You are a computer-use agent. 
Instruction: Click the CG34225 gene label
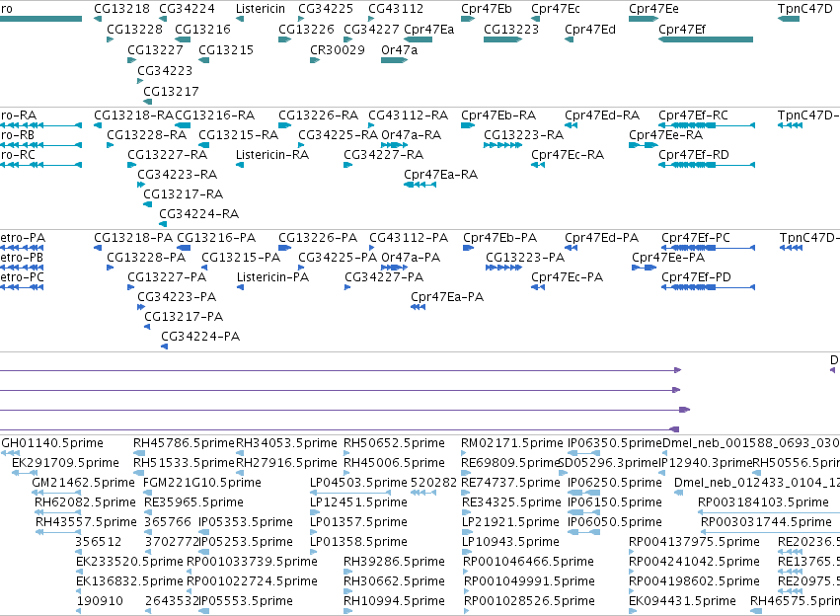click(x=326, y=9)
